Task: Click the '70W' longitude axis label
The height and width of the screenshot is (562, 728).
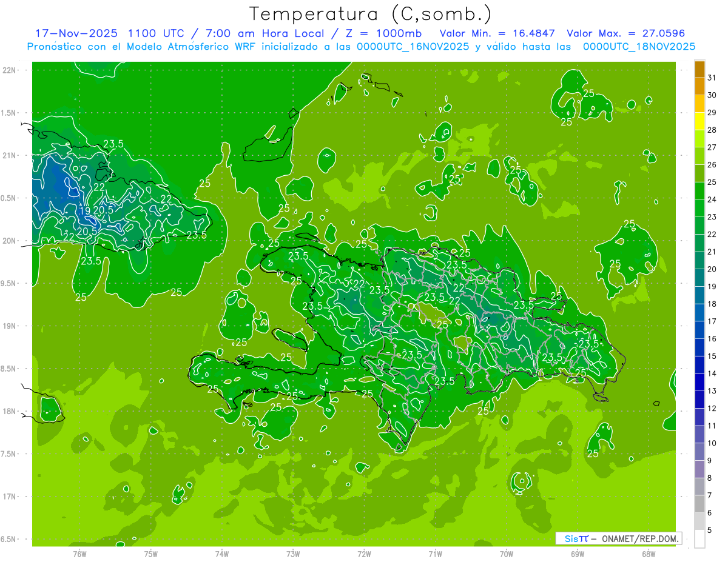Action: [507, 554]
